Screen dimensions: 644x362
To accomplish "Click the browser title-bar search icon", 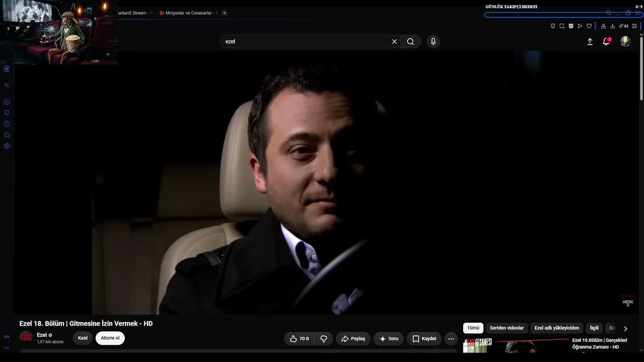I will pyautogui.click(x=608, y=13).
